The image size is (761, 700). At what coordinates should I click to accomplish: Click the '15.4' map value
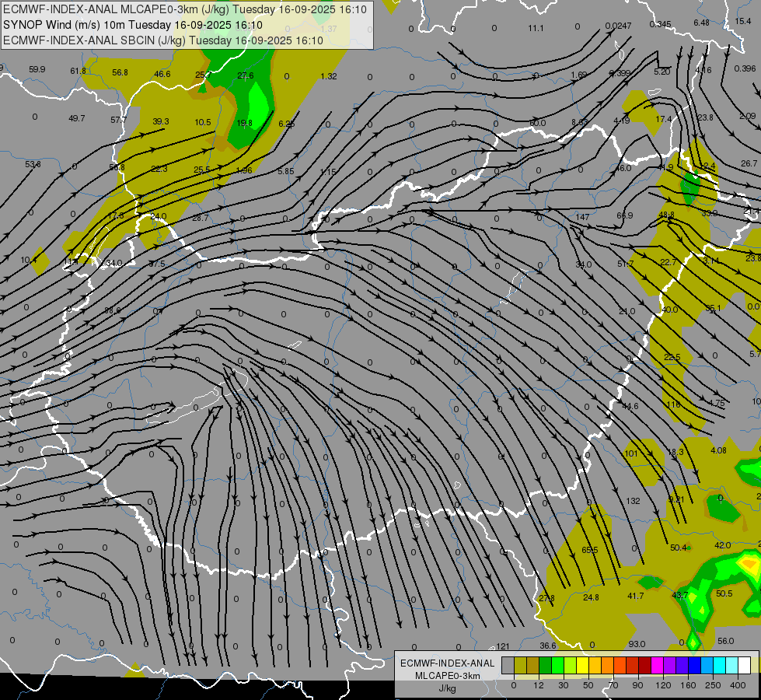pos(743,21)
